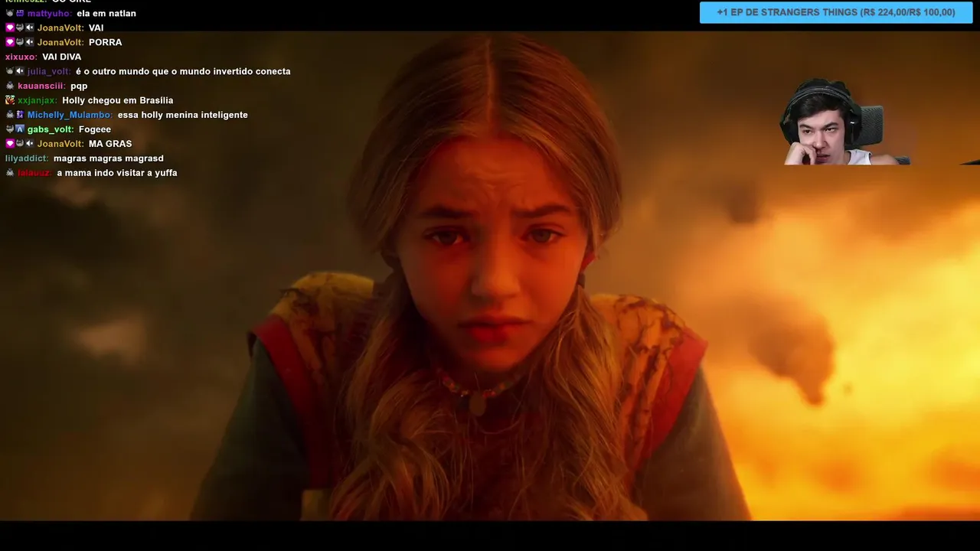Click the speaker badge next to julia_volt
Screen dimensions: 980x551
click(20, 71)
